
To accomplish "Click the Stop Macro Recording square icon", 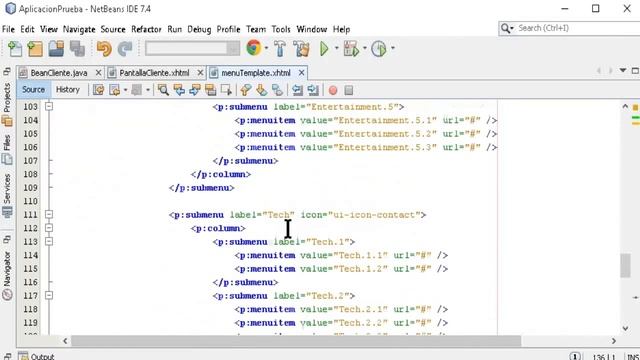I will click(349, 90).
